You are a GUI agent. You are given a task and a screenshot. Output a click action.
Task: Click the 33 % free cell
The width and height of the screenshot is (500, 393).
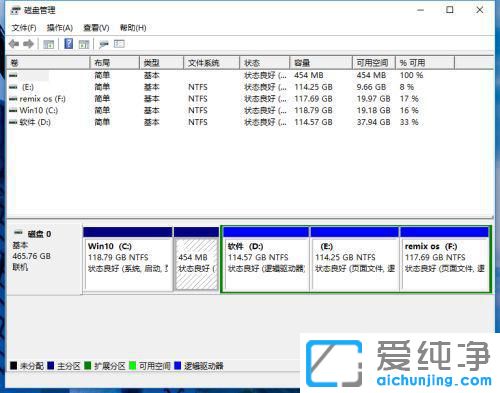[x=409, y=122]
